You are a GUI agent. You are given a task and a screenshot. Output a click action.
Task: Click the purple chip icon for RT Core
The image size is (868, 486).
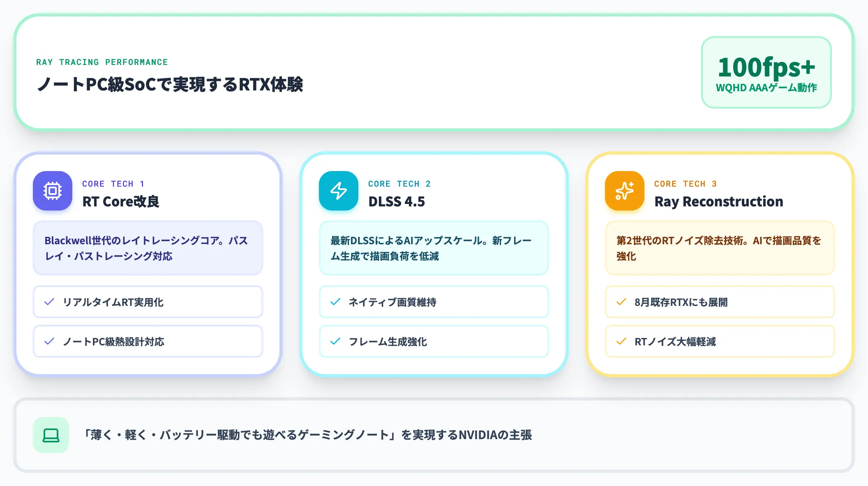tap(53, 191)
